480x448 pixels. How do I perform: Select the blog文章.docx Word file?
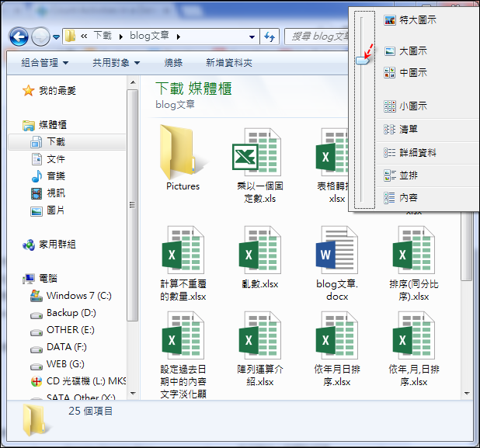[337, 263]
